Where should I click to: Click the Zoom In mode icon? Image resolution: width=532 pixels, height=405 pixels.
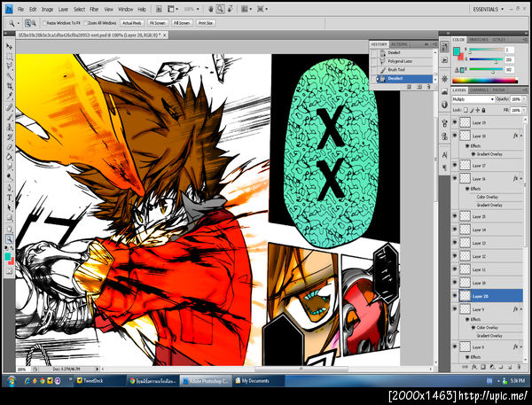(x=27, y=23)
